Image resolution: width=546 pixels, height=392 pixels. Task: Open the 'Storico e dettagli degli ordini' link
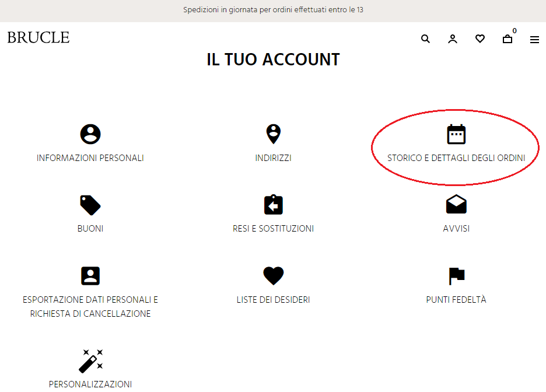[x=456, y=158]
